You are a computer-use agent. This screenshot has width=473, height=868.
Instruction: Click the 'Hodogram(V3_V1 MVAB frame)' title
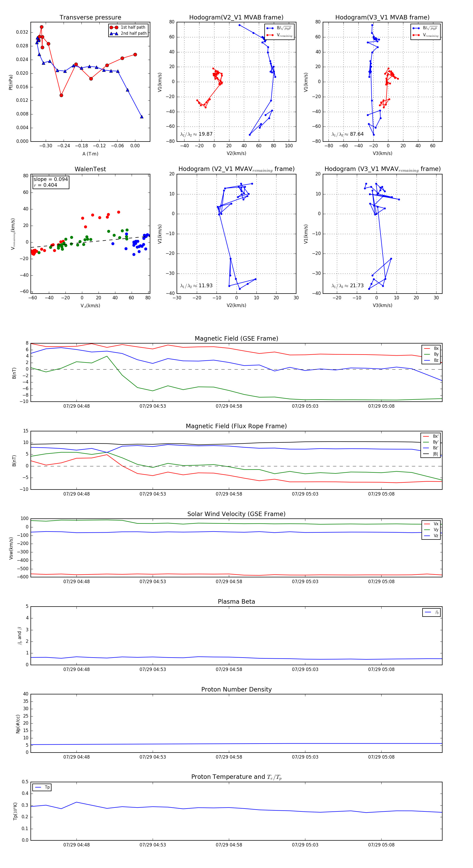coord(382,18)
